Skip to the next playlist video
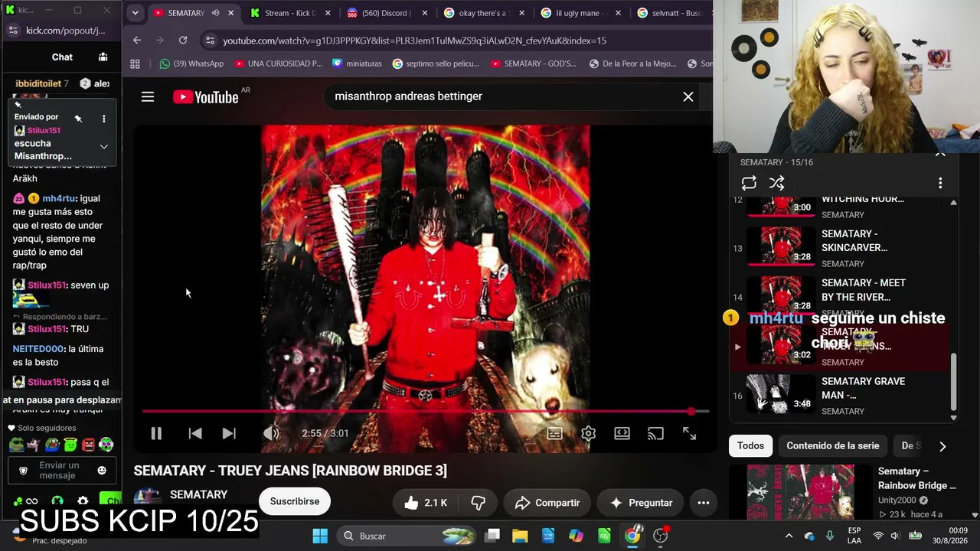 (229, 433)
